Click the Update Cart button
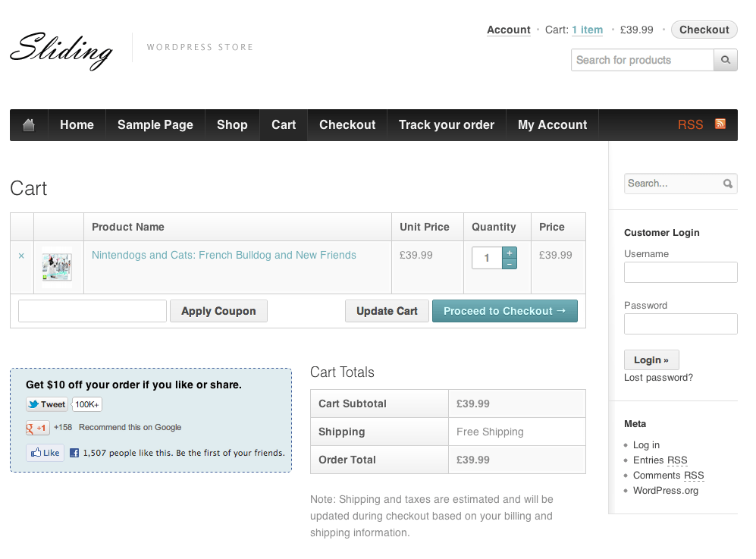The image size is (756, 559). click(x=387, y=311)
